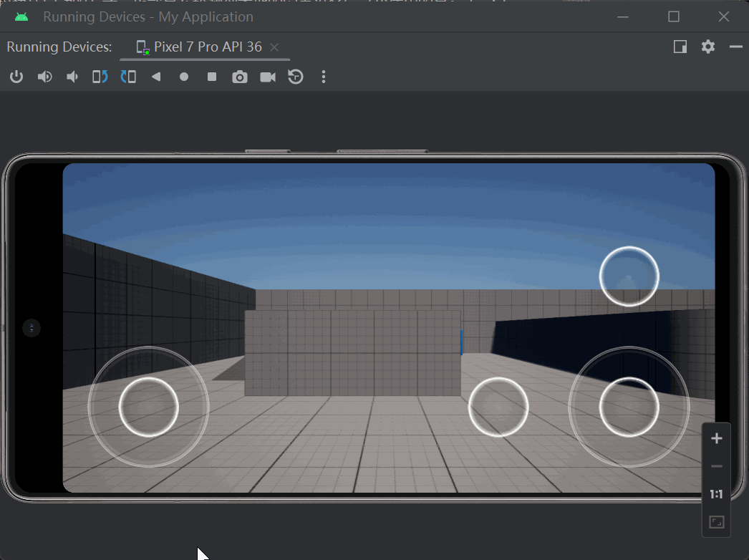Tap the right look joystick thumb
Image resolution: width=749 pixels, height=560 pixels.
[x=629, y=407]
